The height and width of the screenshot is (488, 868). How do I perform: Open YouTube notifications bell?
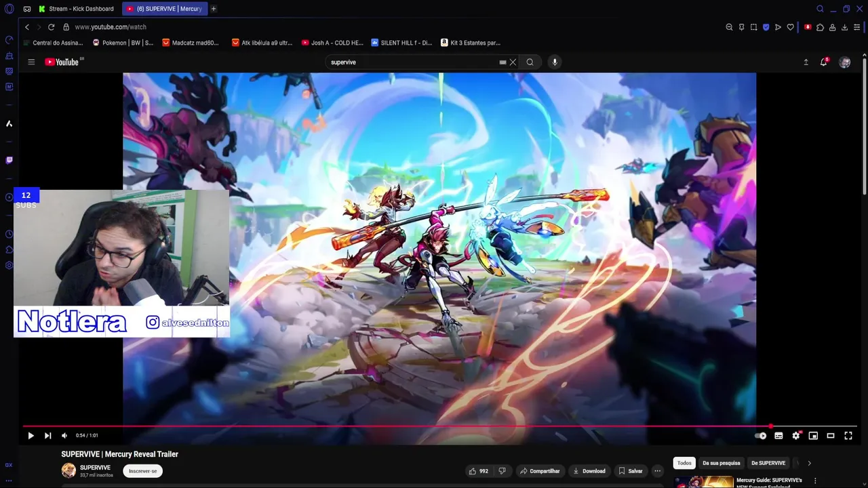(x=823, y=62)
